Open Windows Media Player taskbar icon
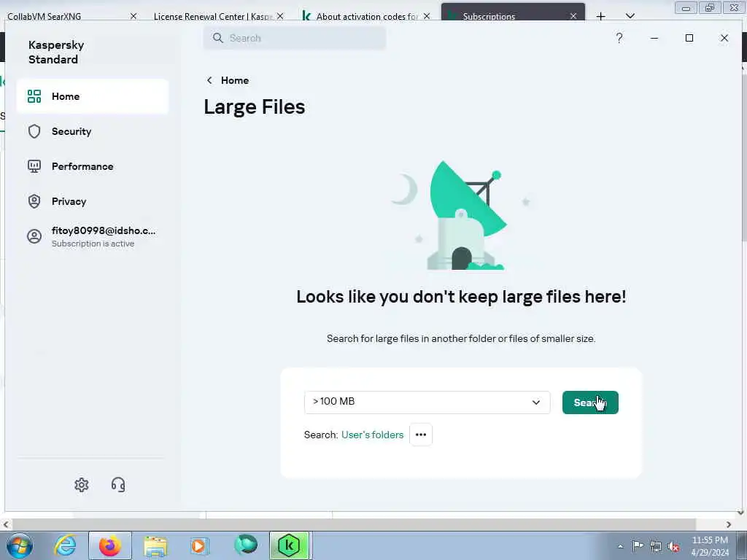This screenshot has height=560, width=747. [x=198, y=545]
